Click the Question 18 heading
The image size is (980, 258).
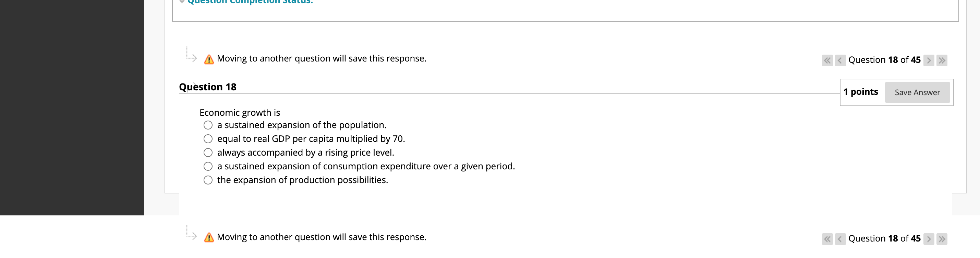[x=208, y=87]
